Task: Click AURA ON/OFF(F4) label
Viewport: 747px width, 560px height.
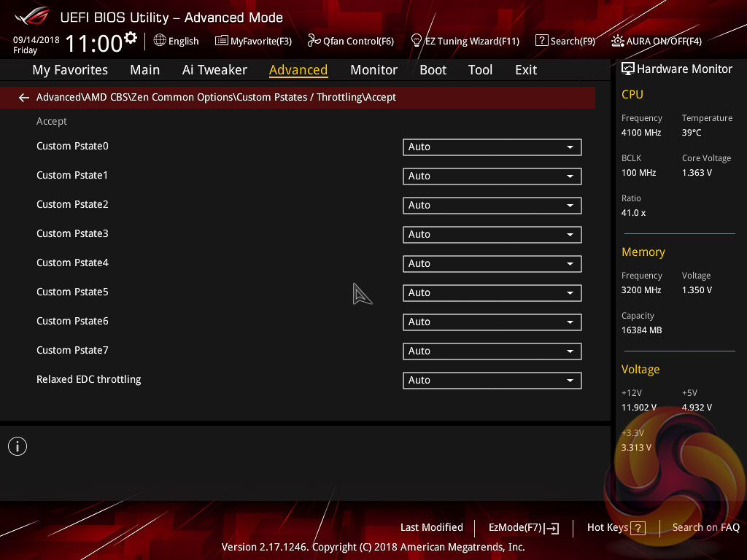Action: [x=664, y=41]
